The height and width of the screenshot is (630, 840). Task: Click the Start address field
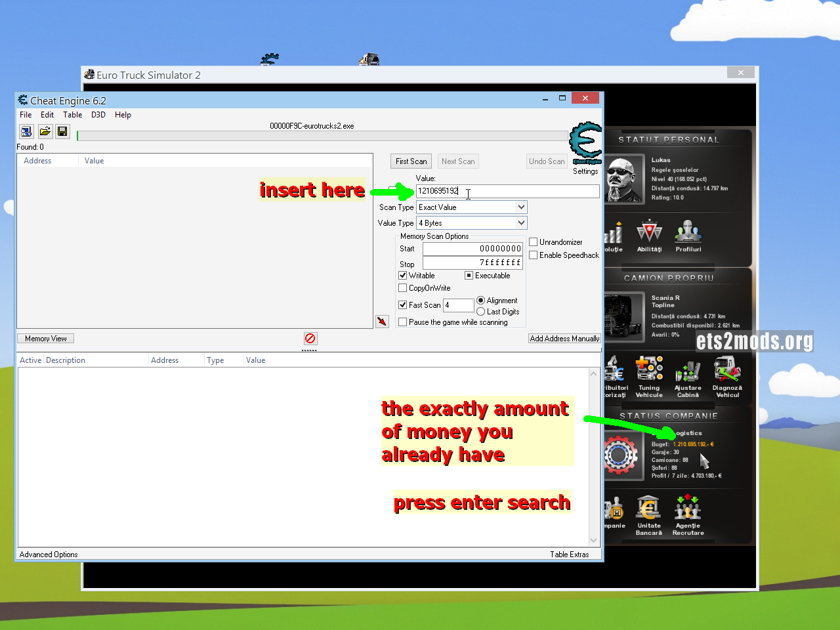[472, 249]
